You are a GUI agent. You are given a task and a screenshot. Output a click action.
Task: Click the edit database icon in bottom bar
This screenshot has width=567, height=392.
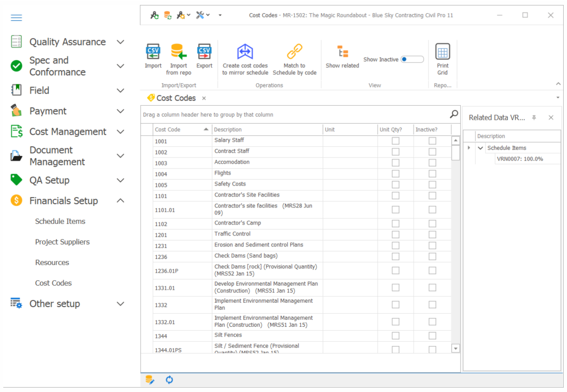pos(150,380)
